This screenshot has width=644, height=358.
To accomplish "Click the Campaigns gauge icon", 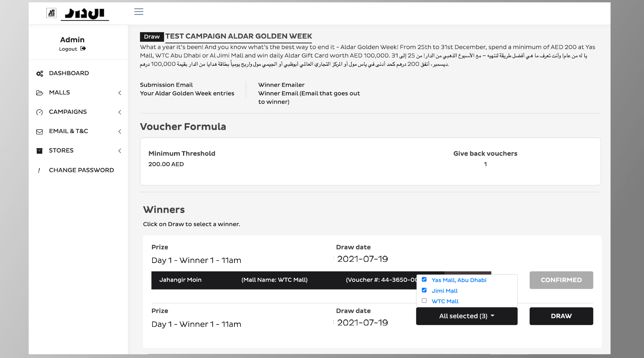I will pyautogui.click(x=40, y=112).
